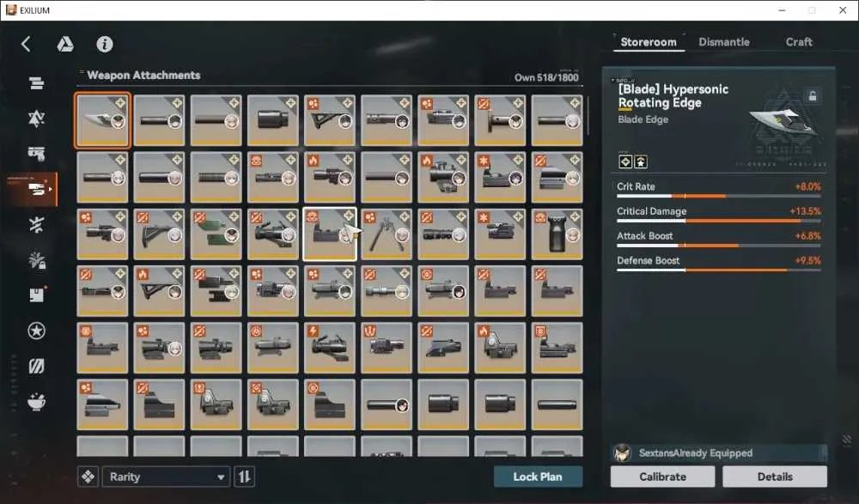This screenshot has height=504, width=859.
Task: Click the Defense Boost stat bar
Action: (719, 270)
